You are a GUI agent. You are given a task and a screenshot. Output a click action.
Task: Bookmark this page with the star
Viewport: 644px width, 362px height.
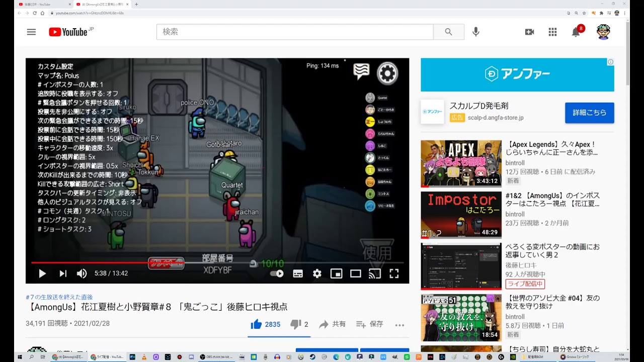click(x=584, y=13)
